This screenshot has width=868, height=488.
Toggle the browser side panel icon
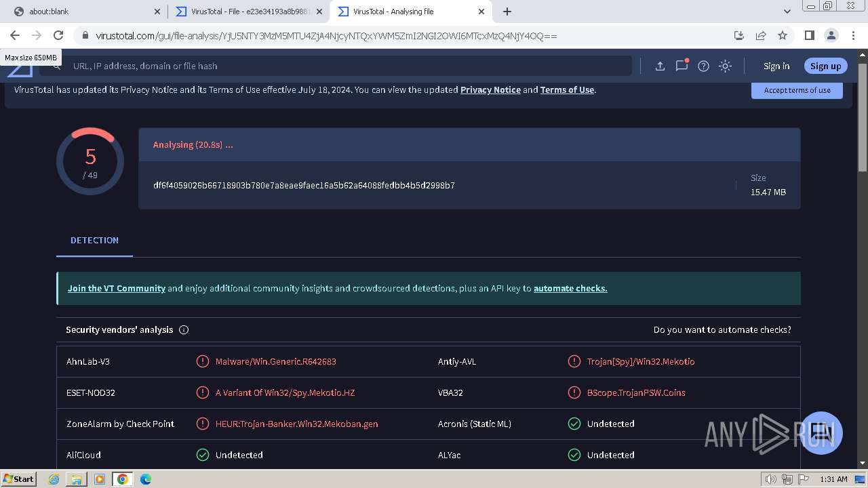809,35
